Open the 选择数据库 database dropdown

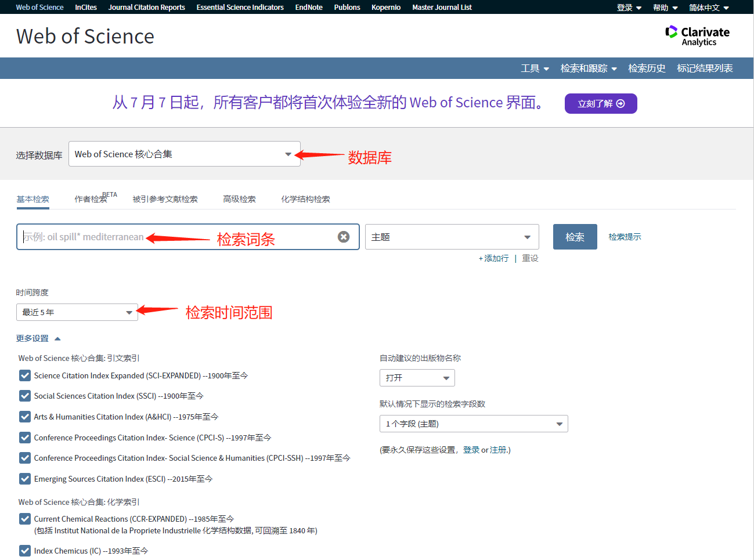point(185,154)
